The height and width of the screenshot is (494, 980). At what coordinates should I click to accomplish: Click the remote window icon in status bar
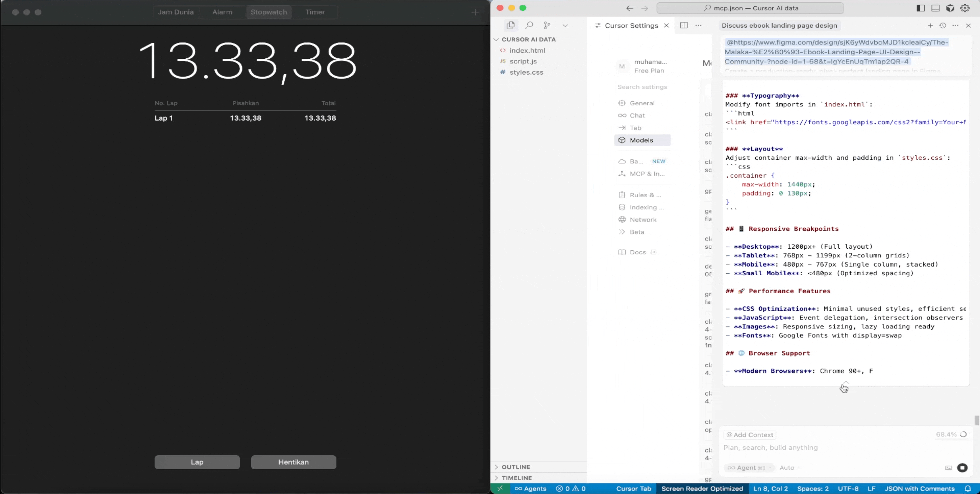(x=500, y=489)
